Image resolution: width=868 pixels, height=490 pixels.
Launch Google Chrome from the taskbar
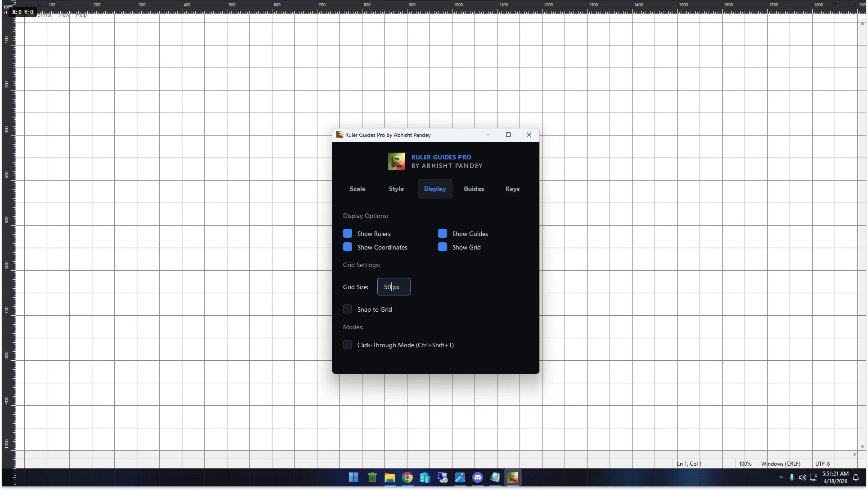[407, 477]
